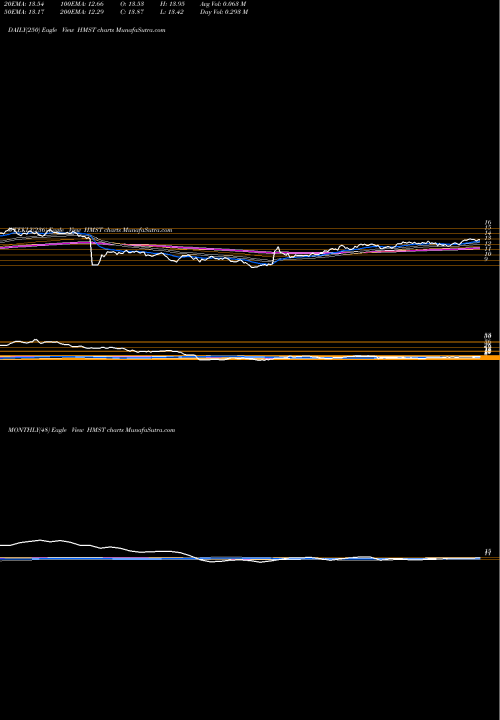Click the 'Avg Vol' value text
Screen dimensions: 500x720
223,4
